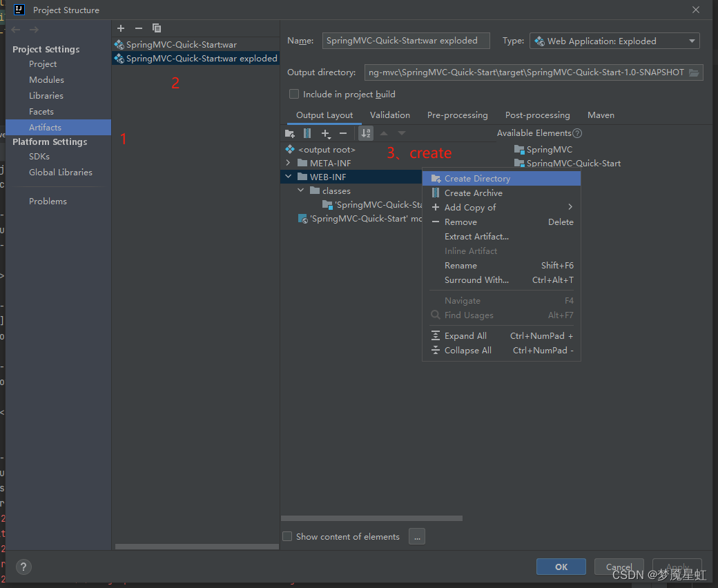Open the Type dropdown for artifact
This screenshot has height=588, width=718.
(x=614, y=41)
